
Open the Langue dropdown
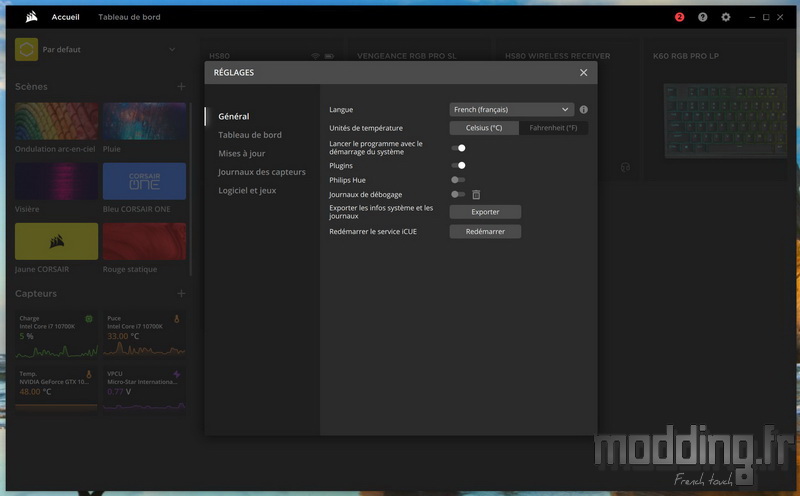(x=512, y=110)
